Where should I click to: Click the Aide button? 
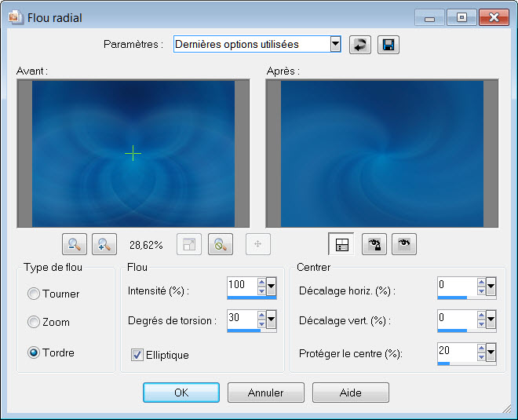351,393
